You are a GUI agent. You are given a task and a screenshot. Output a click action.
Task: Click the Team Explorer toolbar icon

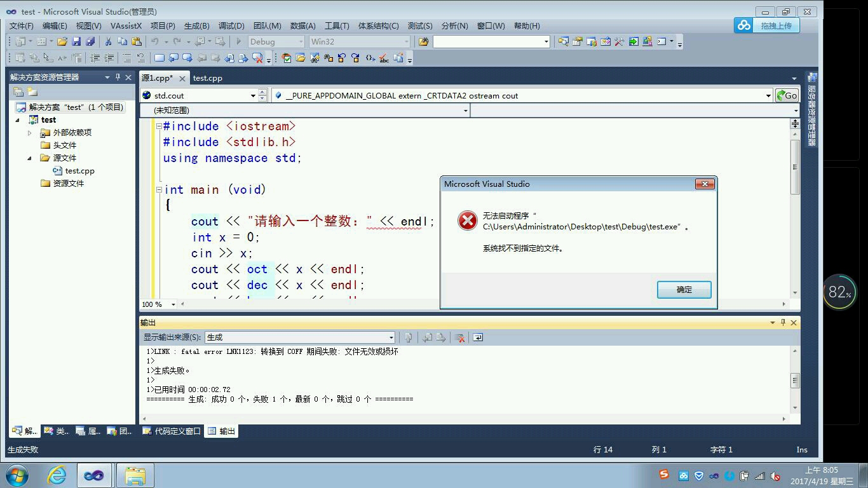[x=592, y=41]
